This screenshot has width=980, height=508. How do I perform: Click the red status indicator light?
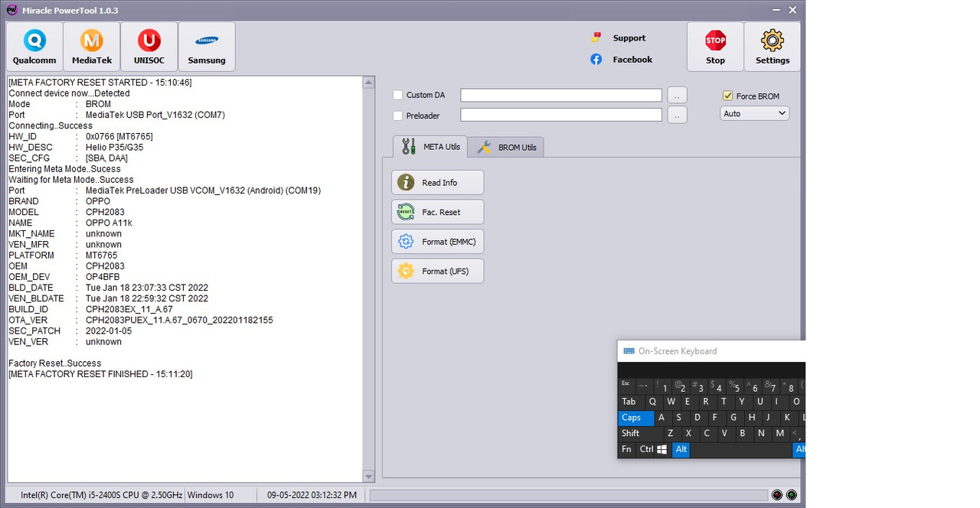[777, 495]
